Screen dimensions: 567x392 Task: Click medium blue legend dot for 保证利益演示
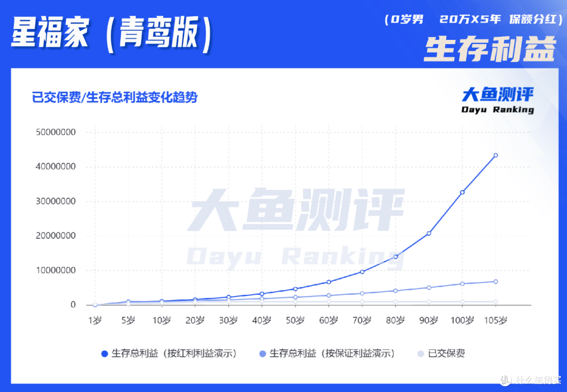(263, 354)
